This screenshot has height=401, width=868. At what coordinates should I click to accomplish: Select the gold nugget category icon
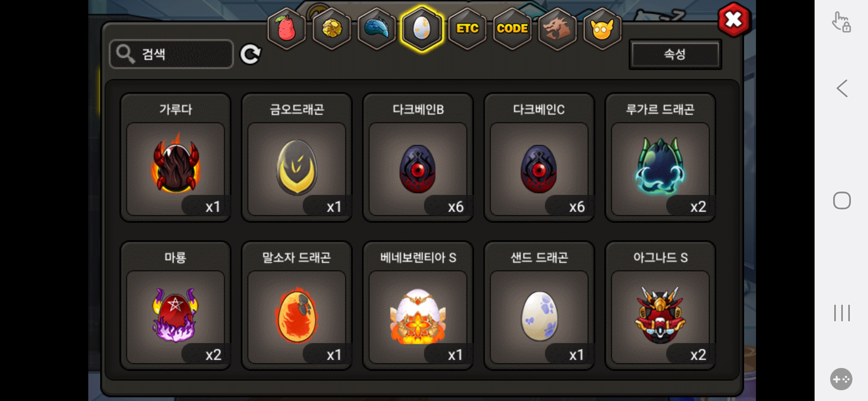coord(332,29)
